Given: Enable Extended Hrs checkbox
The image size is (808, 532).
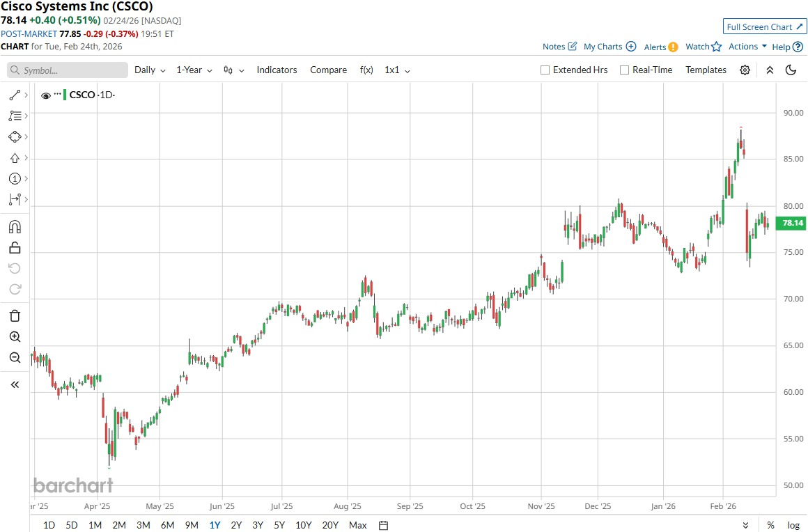Looking at the screenshot, I should [545, 70].
